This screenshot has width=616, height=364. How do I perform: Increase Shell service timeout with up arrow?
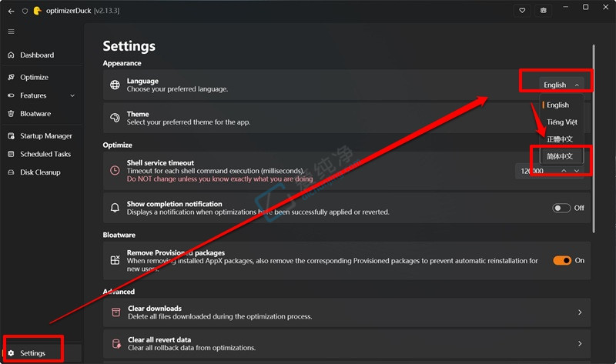564,171
